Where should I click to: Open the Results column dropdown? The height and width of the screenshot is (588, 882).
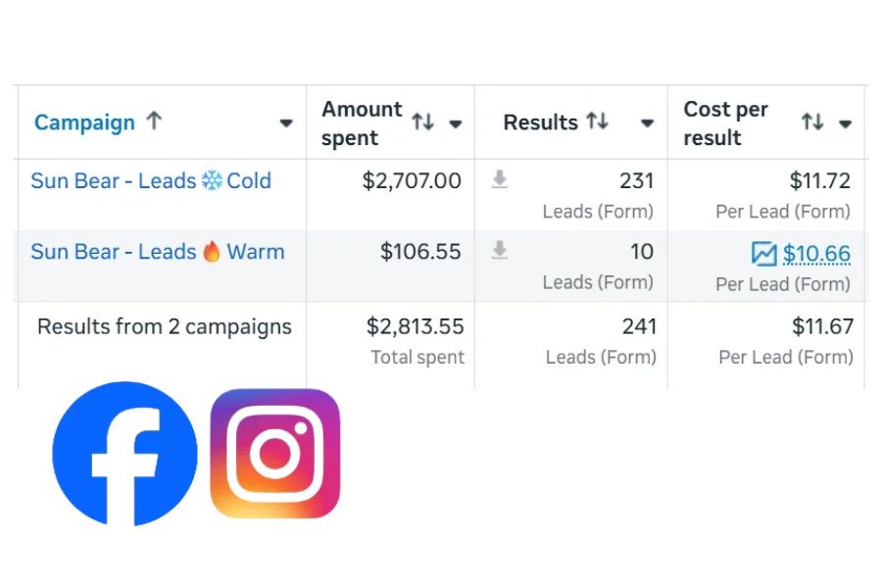click(647, 123)
